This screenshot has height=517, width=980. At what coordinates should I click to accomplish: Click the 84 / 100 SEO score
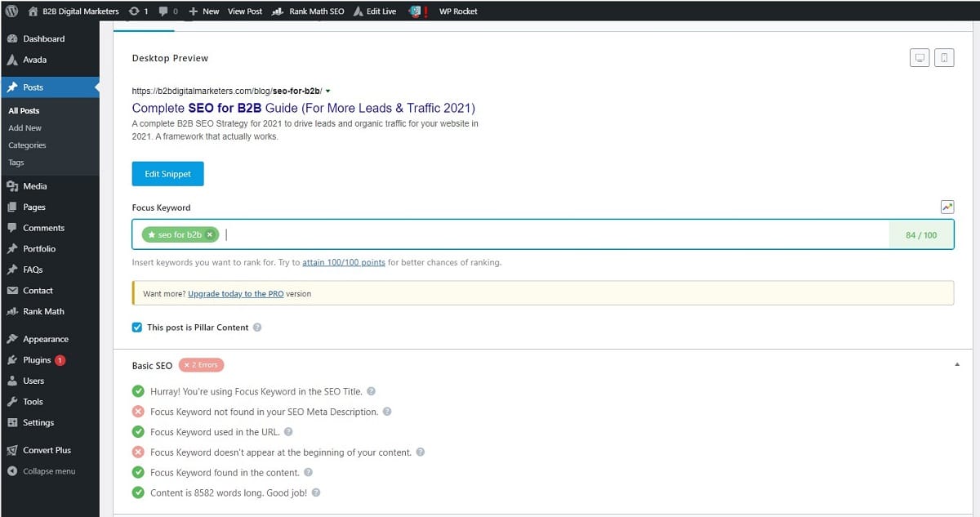[921, 235]
